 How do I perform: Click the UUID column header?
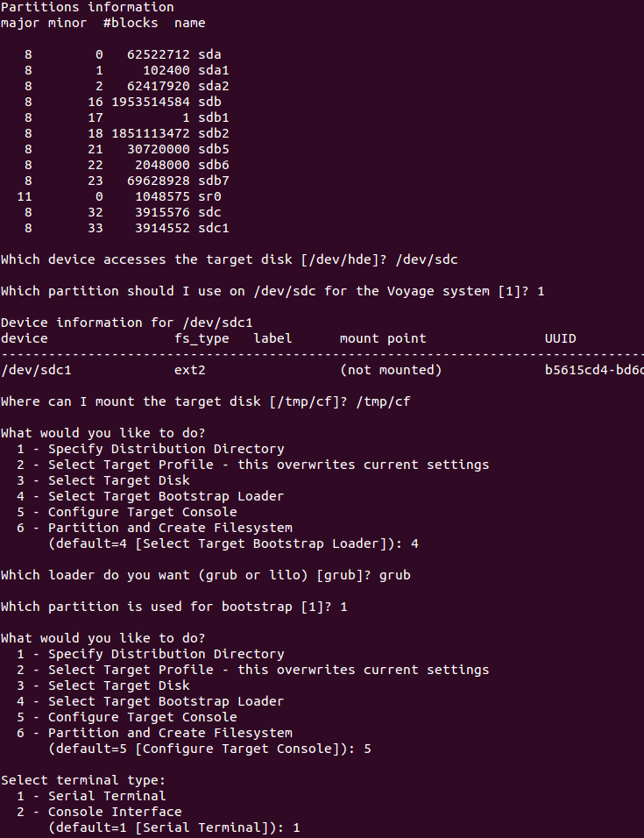coord(560,339)
